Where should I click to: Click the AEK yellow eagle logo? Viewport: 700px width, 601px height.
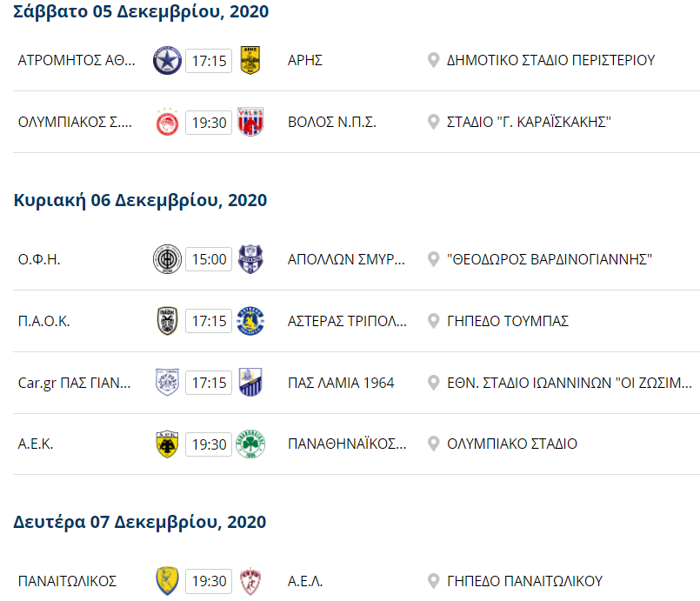point(166,444)
